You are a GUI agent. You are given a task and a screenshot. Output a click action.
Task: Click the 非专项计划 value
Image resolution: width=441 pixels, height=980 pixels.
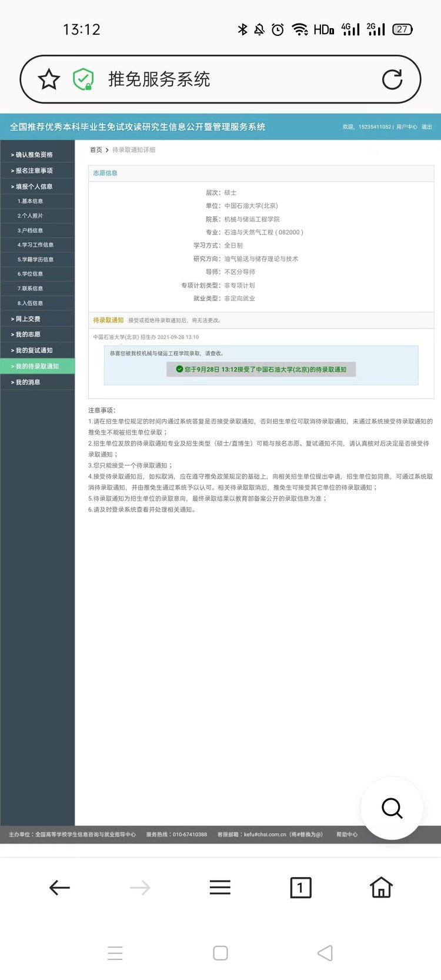click(x=239, y=285)
